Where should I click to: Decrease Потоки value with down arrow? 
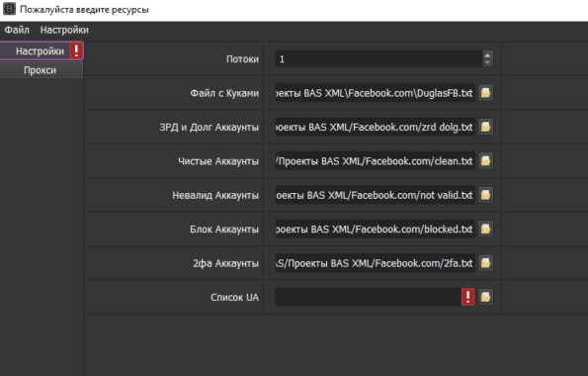[487, 62]
